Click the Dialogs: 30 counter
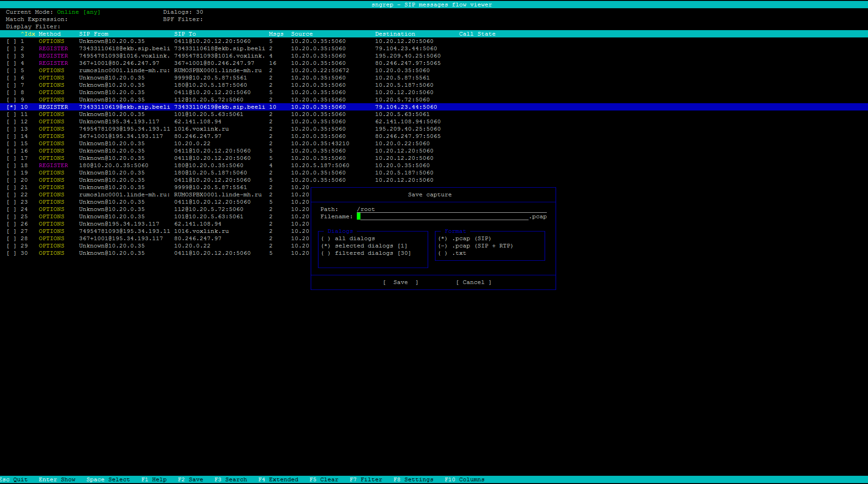868x484 pixels. pyautogui.click(x=183, y=12)
